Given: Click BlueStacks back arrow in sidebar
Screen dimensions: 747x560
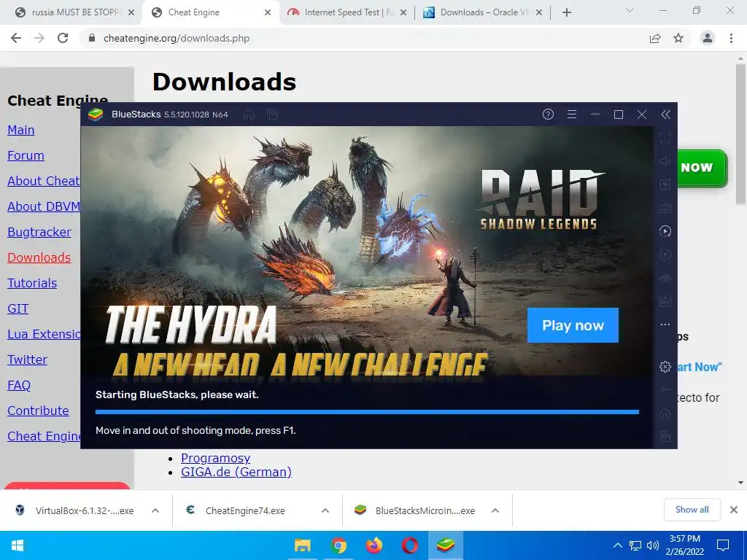Looking at the screenshot, I should point(665,389).
